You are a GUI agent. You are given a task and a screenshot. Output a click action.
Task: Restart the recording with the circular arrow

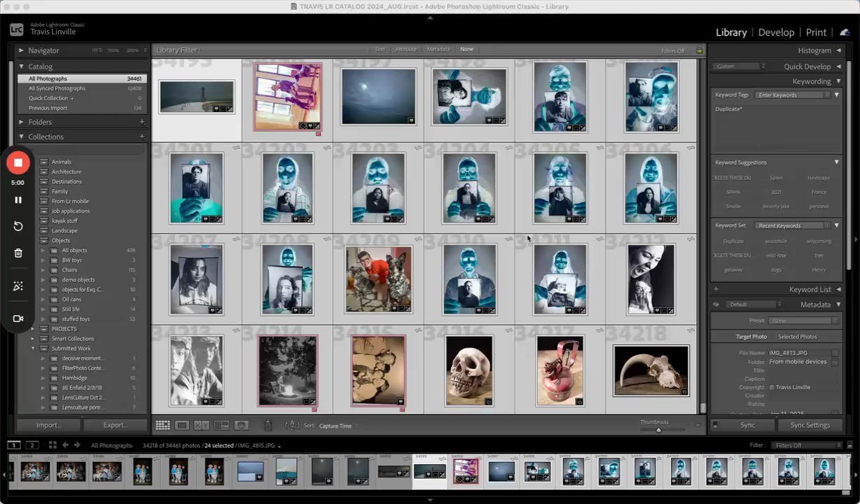point(18,226)
